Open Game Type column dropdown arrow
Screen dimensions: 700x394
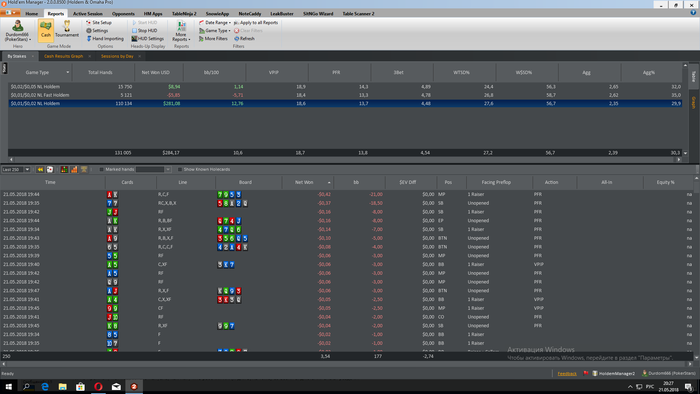point(68,72)
